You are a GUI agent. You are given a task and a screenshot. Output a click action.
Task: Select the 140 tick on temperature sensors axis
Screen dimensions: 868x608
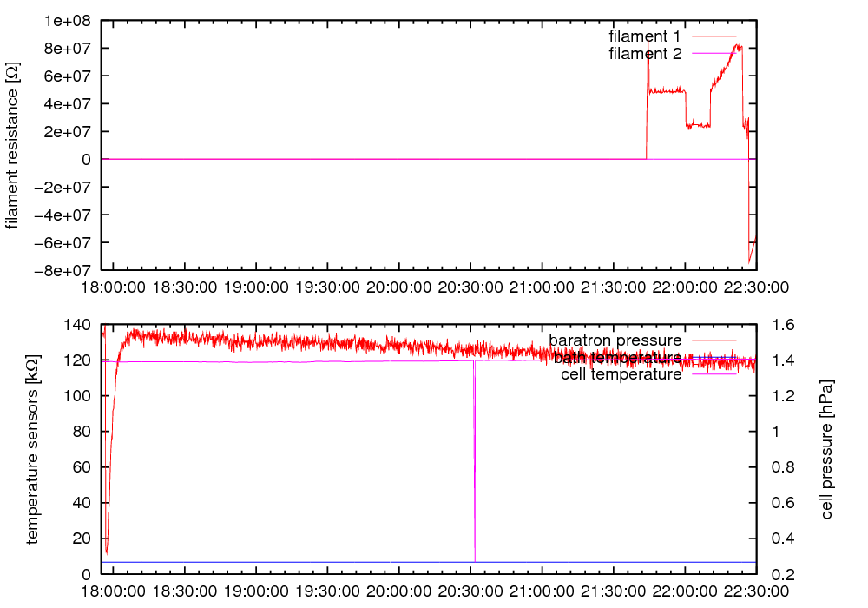click(79, 325)
